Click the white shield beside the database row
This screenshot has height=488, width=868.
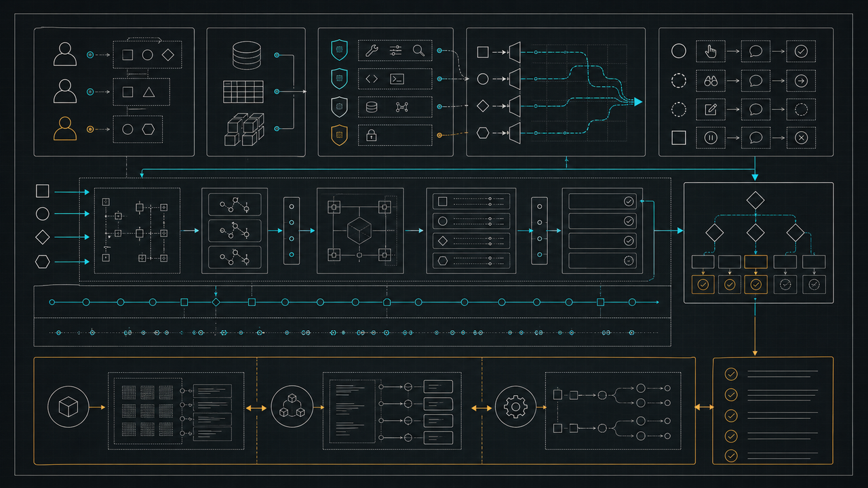point(339,107)
